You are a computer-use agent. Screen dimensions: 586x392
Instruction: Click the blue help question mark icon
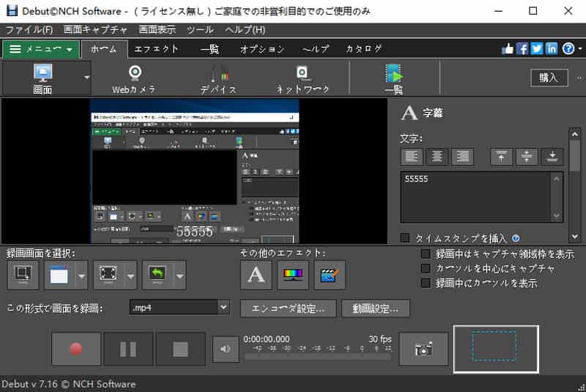coord(568,48)
